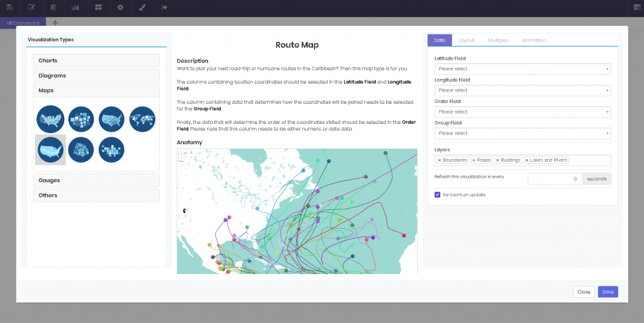
Task: Open the Group Field dropdown
Action: click(523, 133)
